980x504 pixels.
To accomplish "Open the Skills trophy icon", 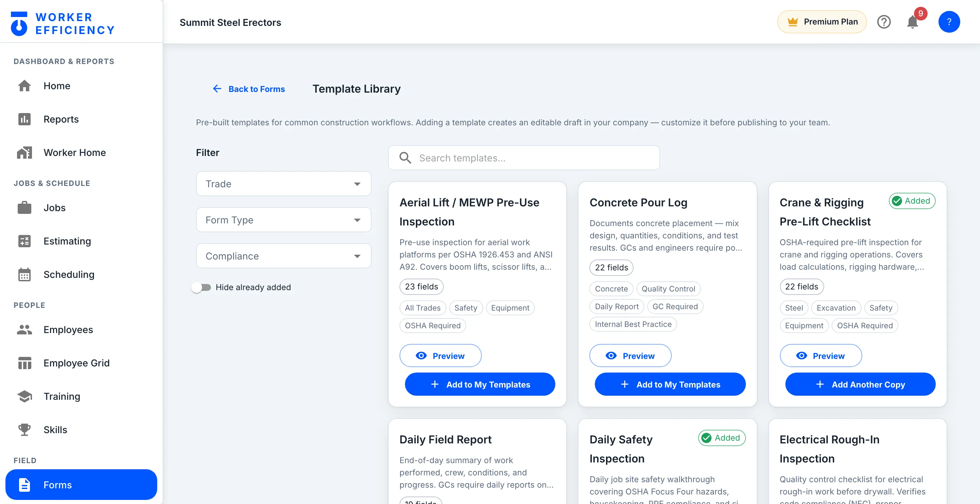I will click(24, 430).
